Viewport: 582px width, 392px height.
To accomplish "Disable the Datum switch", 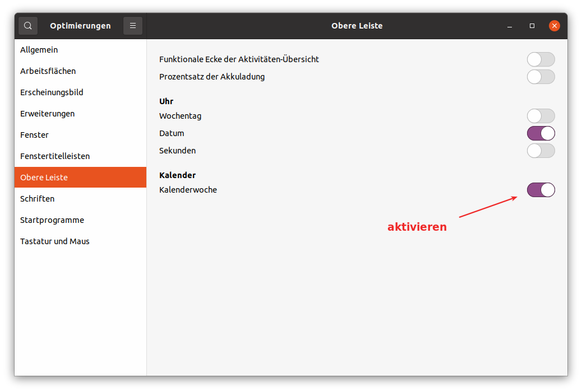I will (x=541, y=133).
